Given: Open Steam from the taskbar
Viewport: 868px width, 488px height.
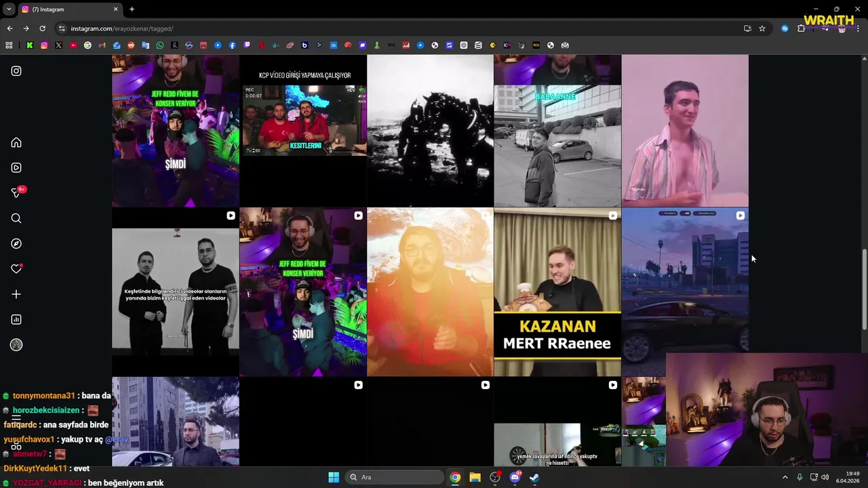Looking at the screenshot, I should click(534, 477).
